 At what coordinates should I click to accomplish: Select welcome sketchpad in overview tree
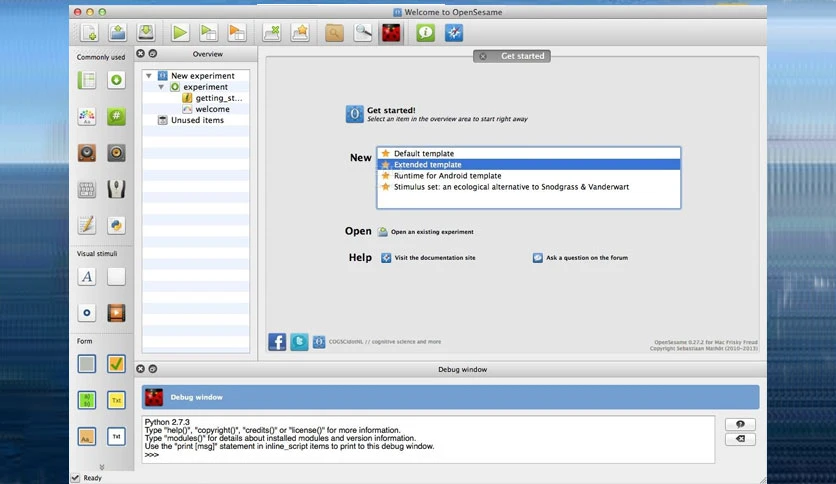pyautogui.click(x=212, y=109)
